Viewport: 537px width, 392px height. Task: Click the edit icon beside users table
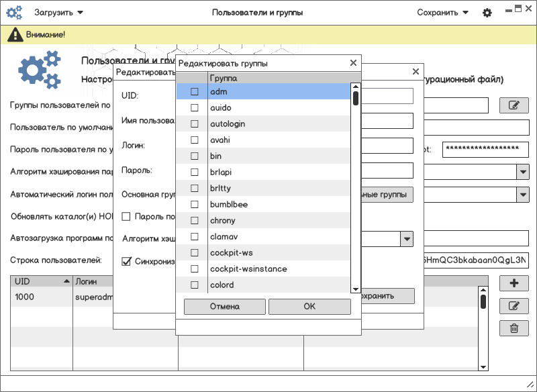click(514, 306)
